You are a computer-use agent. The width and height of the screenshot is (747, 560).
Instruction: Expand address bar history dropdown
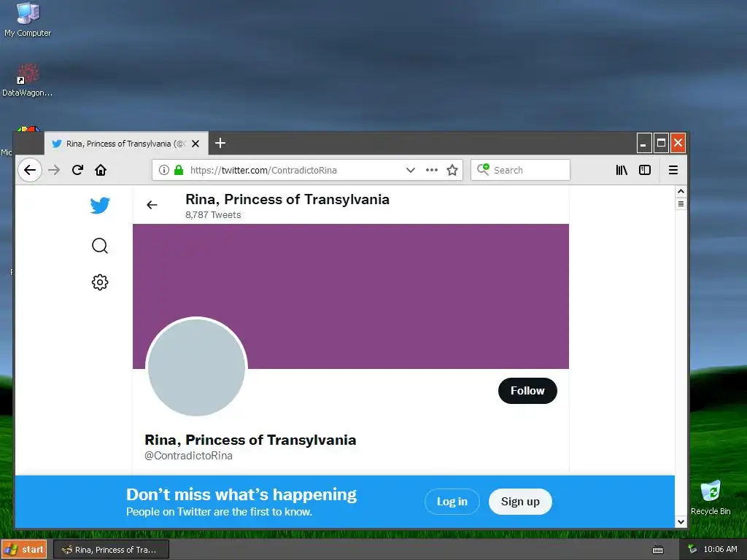[x=410, y=170]
